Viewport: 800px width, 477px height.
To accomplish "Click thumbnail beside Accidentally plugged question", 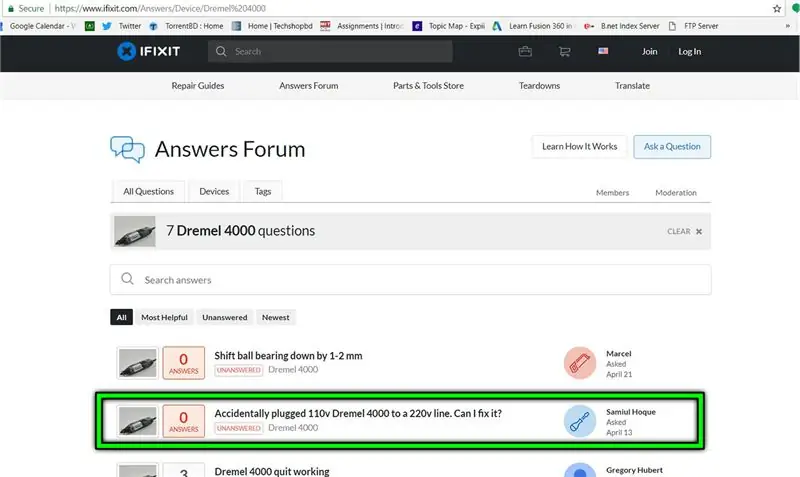I will coord(138,421).
